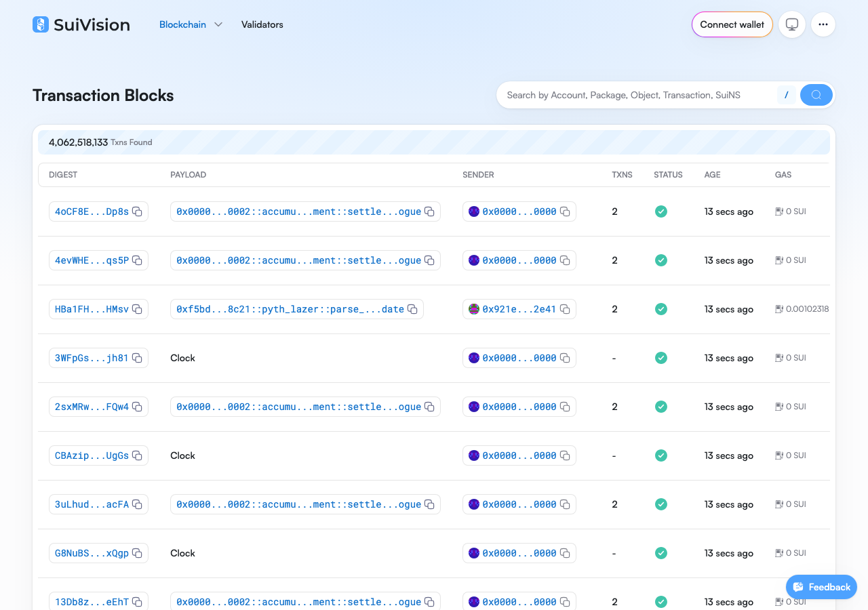Viewport: 868px width, 610px height.
Task: Copy payload in the 4oCF8E...Dp8s row
Action: (x=429, y=211)
